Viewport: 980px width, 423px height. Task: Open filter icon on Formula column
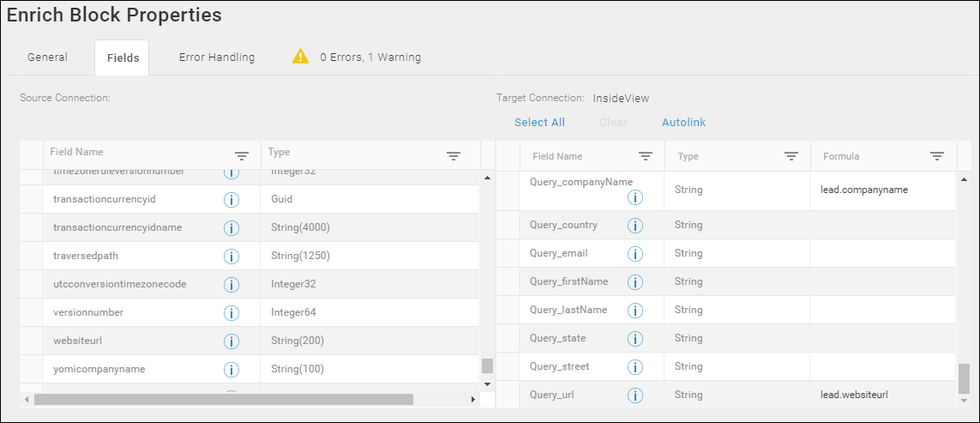tap(936, 156)
